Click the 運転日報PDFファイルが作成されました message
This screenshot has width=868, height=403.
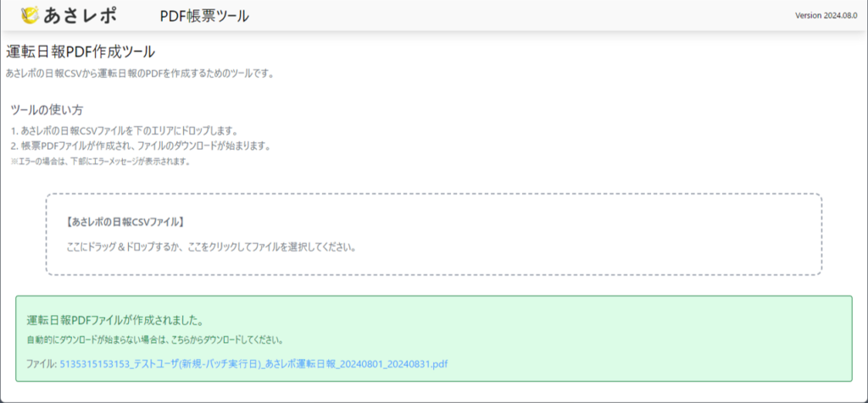click(x=114, y=321)
